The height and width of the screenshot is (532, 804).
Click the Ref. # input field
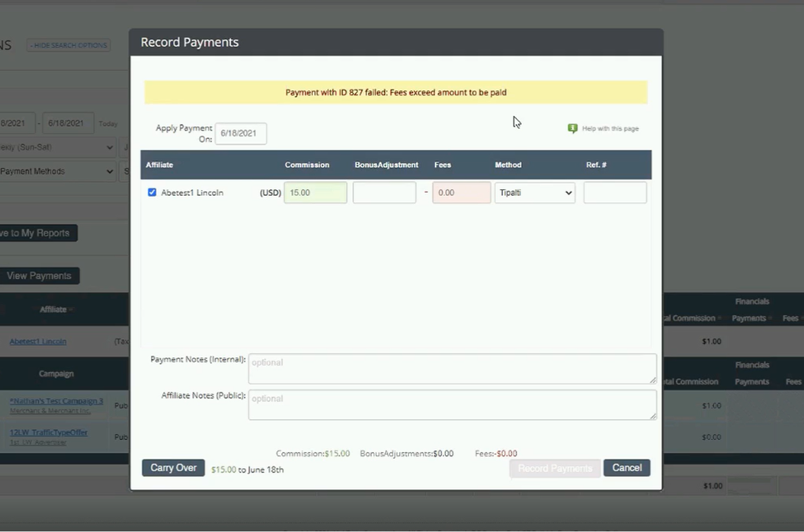[x=615, y=192]
